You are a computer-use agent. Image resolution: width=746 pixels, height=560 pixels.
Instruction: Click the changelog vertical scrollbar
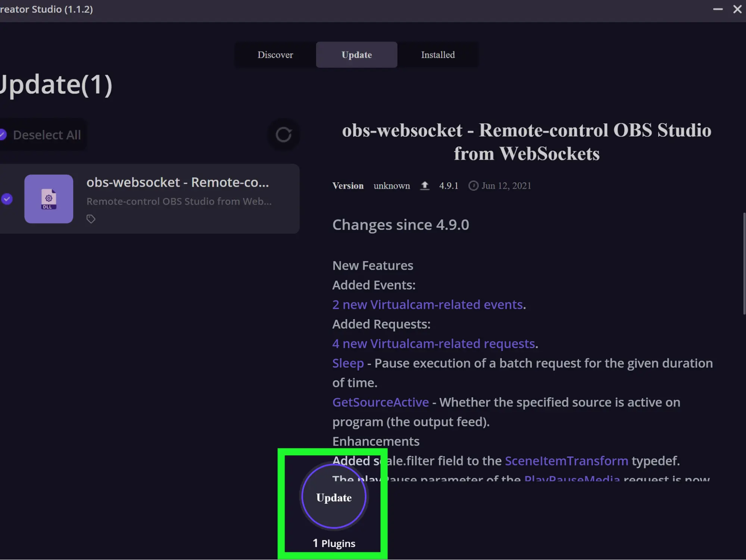coord(744,263)
